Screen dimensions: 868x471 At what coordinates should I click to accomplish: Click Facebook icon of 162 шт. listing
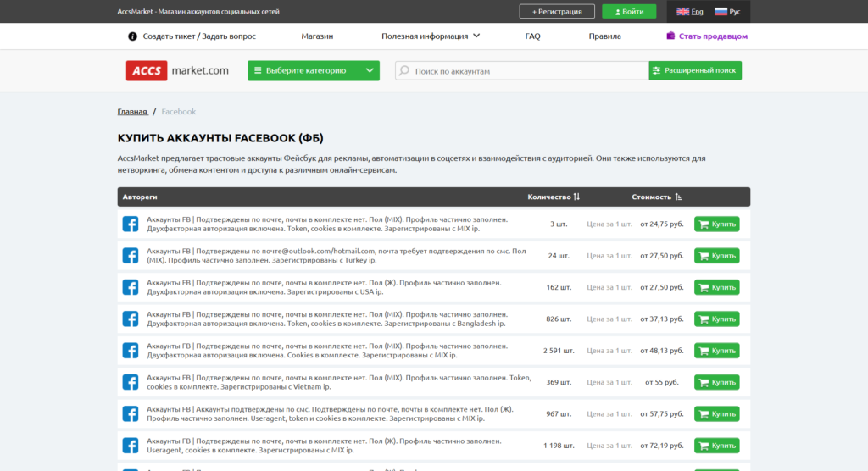131,286
